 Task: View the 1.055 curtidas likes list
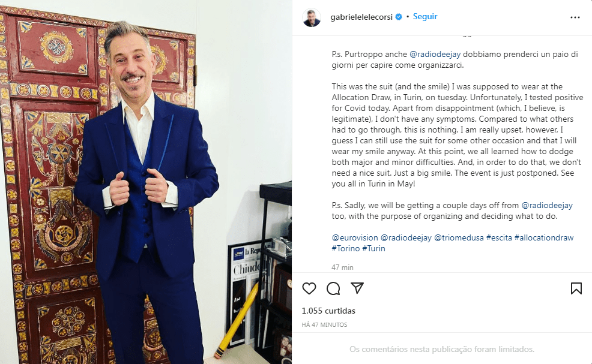(328, 311)
